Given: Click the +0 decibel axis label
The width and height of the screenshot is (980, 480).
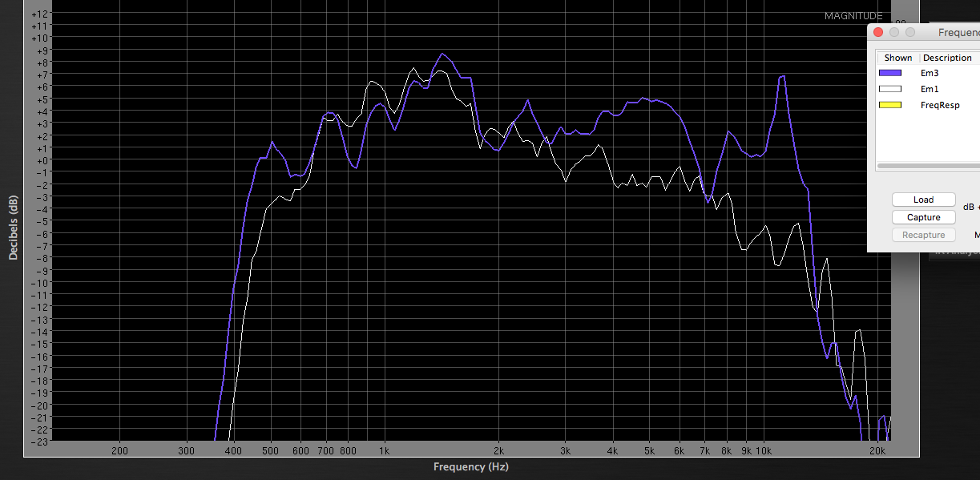Looking at the screenshot, I should 42,160.
